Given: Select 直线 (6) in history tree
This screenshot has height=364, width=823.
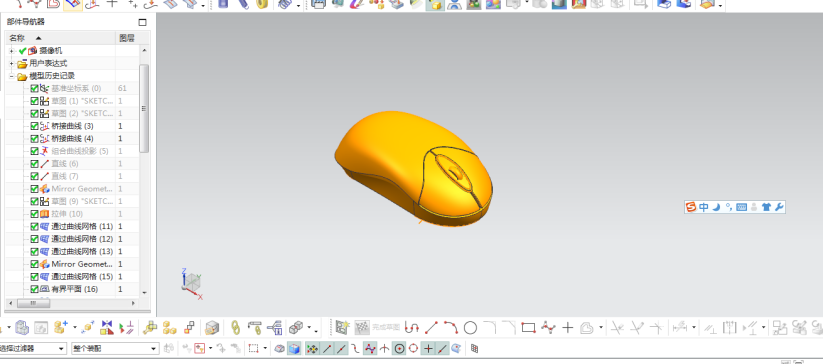Looking at the screenshot, I should (65, 164).
